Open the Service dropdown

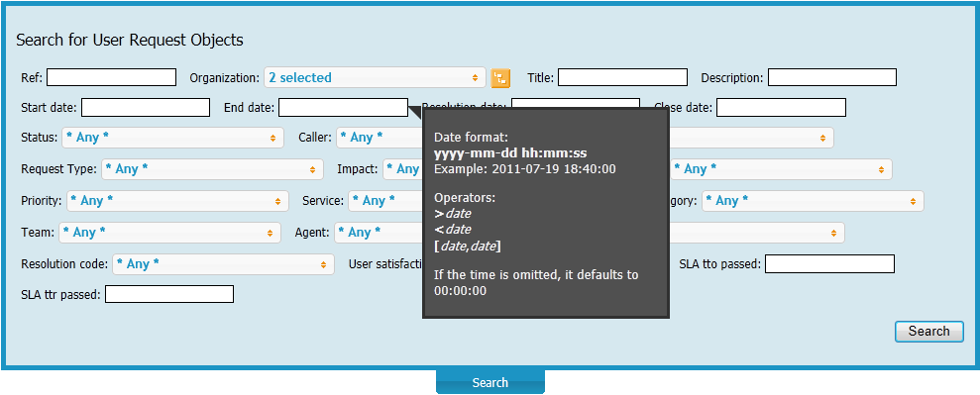click(x=385, y=201)
